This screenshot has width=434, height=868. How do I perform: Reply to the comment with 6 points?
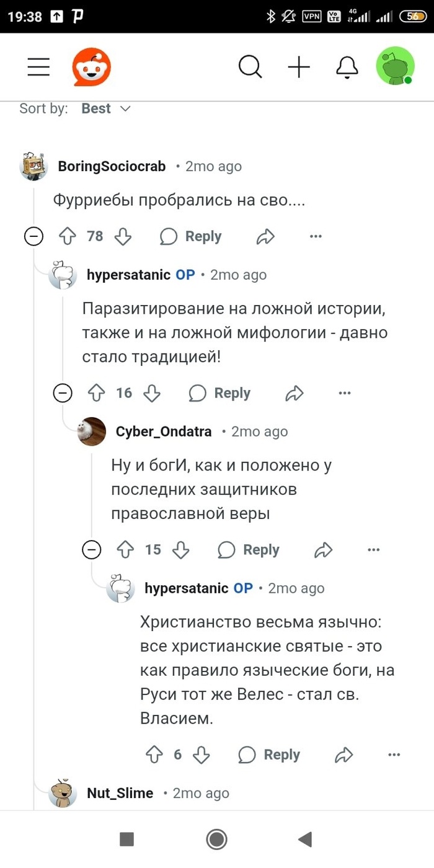pos(269,755)
